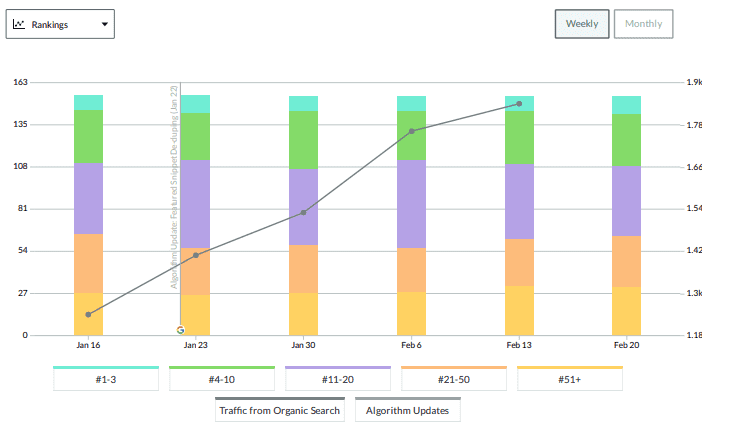Switch to Monthly view
This screenshot has width=730, height=432.
point(643,24)
